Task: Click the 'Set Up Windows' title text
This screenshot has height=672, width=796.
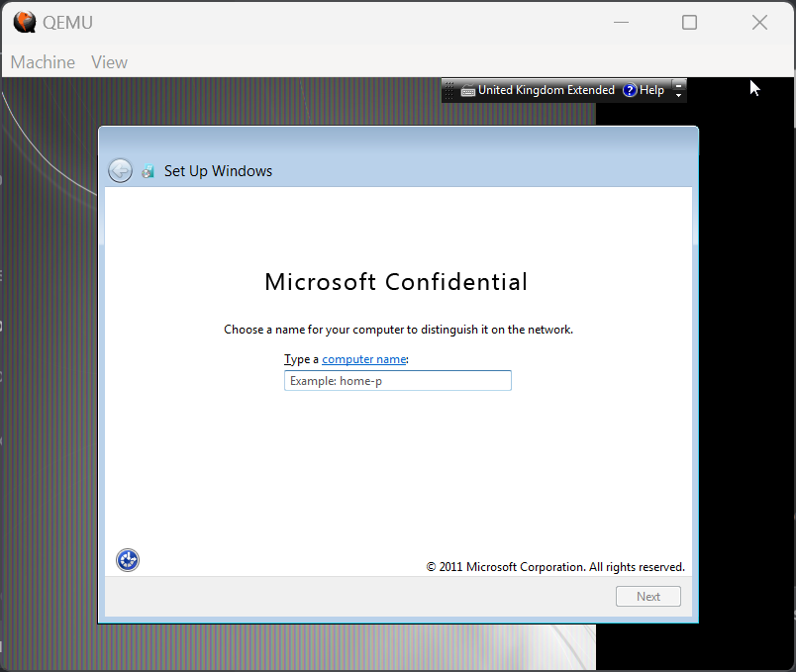Action: click(x=218, y=171)
